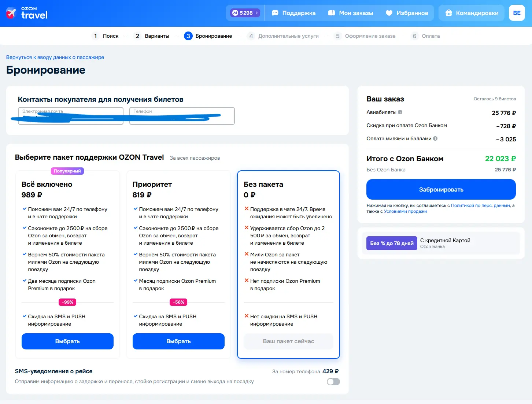Click info icon next to Оплата милями и баллами
This screenshot has width=532, height=404.
coord(435,138)
